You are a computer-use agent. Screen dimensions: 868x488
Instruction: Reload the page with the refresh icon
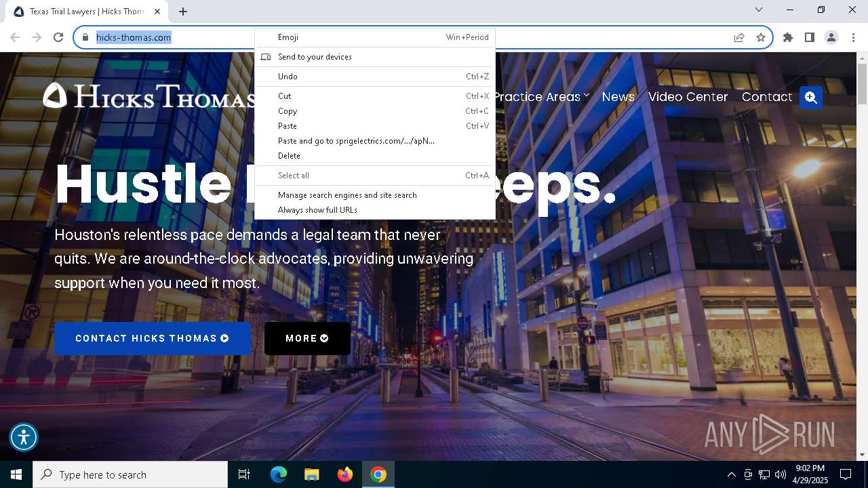click(x=58, y=37)
